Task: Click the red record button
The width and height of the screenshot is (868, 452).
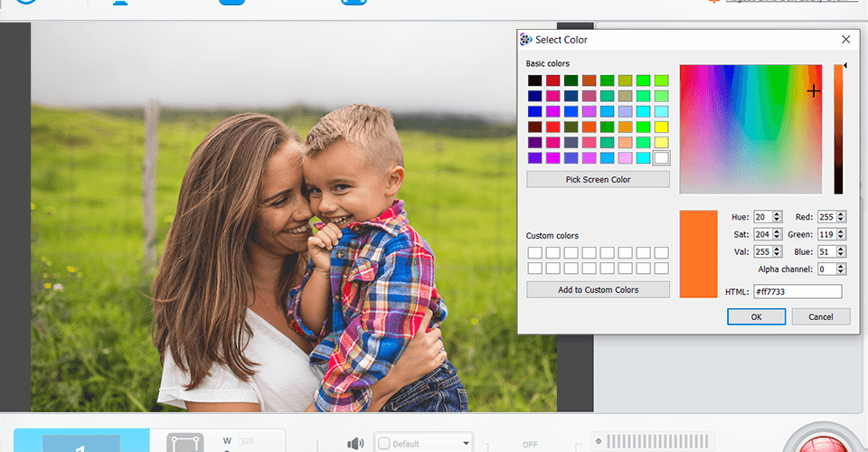Action: tap(824, 441)
